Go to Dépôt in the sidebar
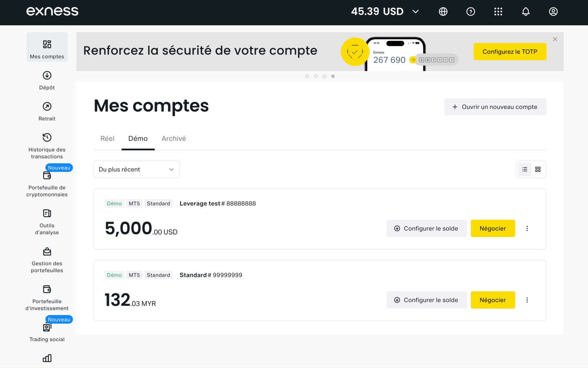This screenshot has width=588, height=368. click(x=47, y=81)
